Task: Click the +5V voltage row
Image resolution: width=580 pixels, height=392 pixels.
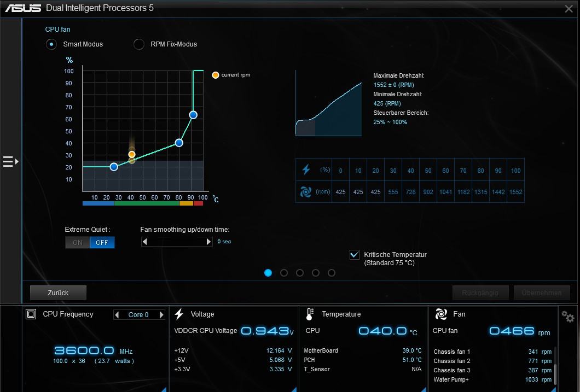Action: pyautogui.click(x=233, y=360)
